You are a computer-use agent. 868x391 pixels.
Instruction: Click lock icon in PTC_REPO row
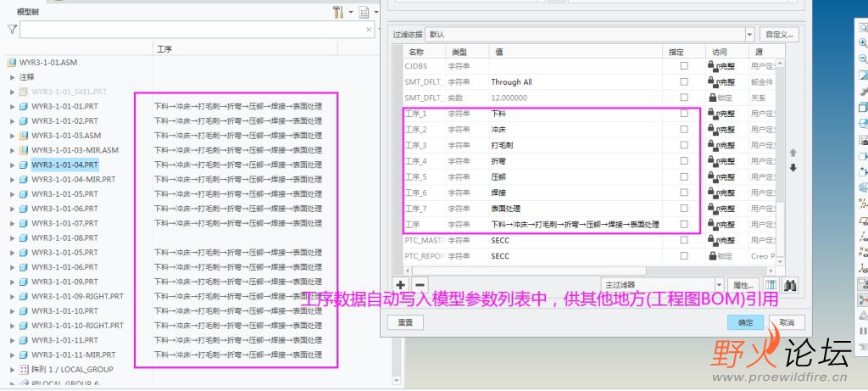(712, 256)
